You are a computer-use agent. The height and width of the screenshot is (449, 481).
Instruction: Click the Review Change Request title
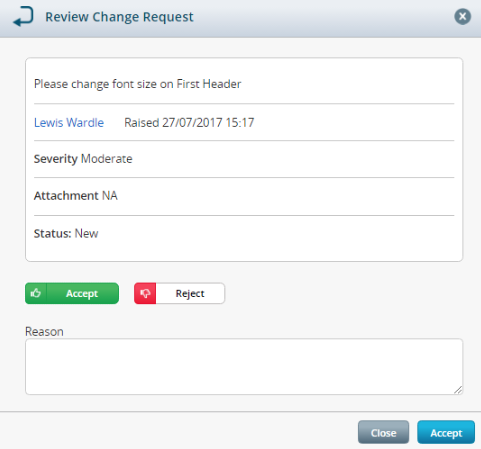pos(119,17)
